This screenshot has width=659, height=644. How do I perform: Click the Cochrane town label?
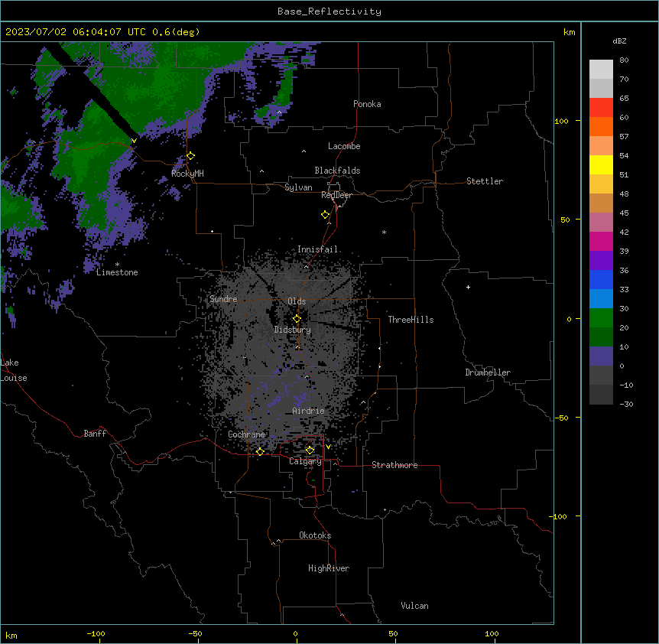pyautogui.click(x=246, y=434)
